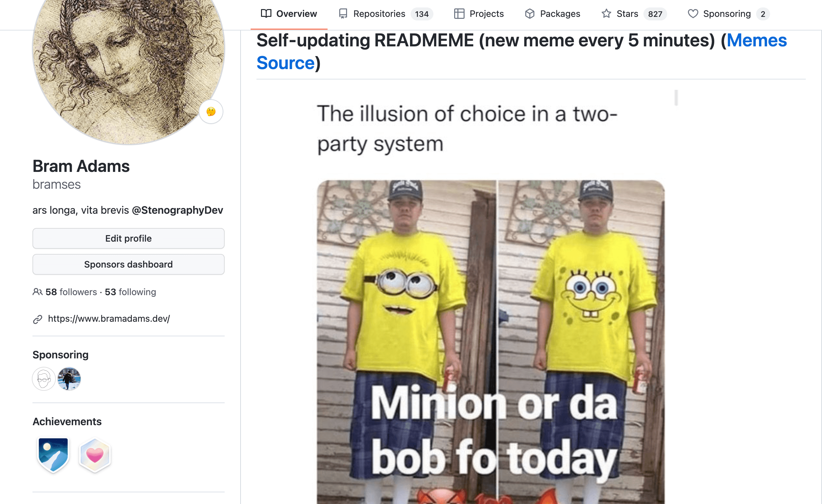
Task: Click the link icon beside website URL
Action: [38, 319]
